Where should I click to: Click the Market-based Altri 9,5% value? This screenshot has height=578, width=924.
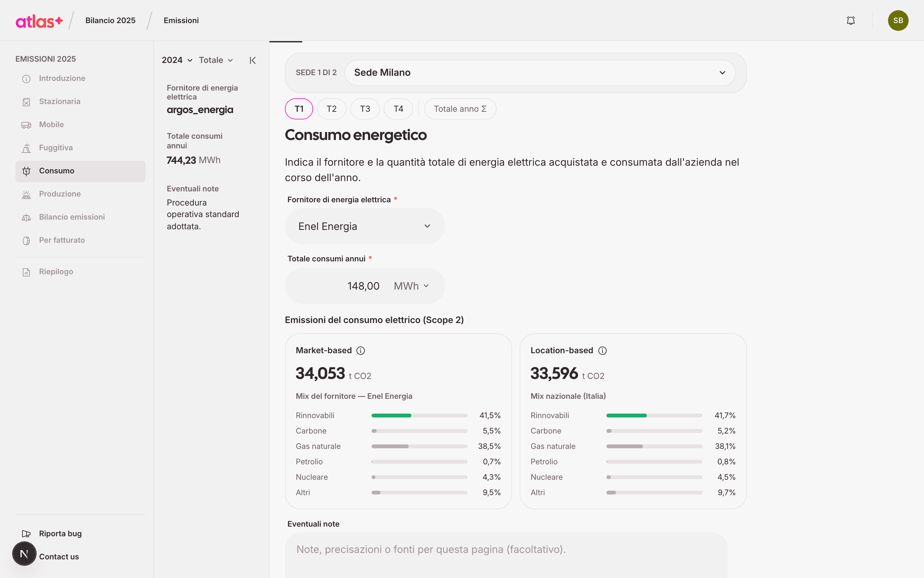coord(492,492)
